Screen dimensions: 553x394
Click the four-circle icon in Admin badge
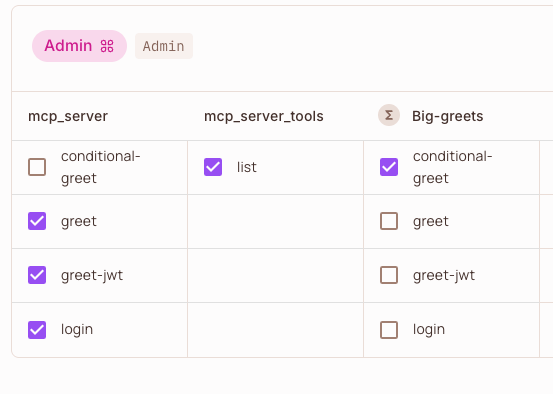107,46
